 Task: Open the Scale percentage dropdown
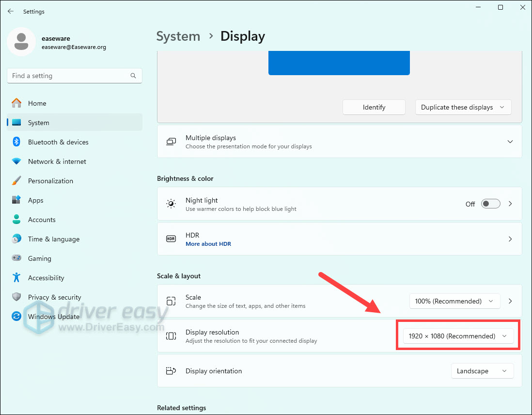454,301
